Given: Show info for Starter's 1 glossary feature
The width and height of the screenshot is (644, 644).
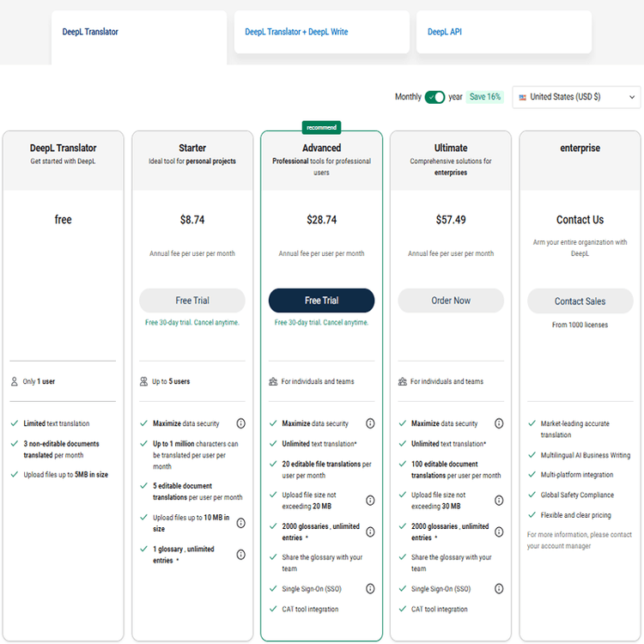Looking at the screenshot, I should [x=240, y=554].
